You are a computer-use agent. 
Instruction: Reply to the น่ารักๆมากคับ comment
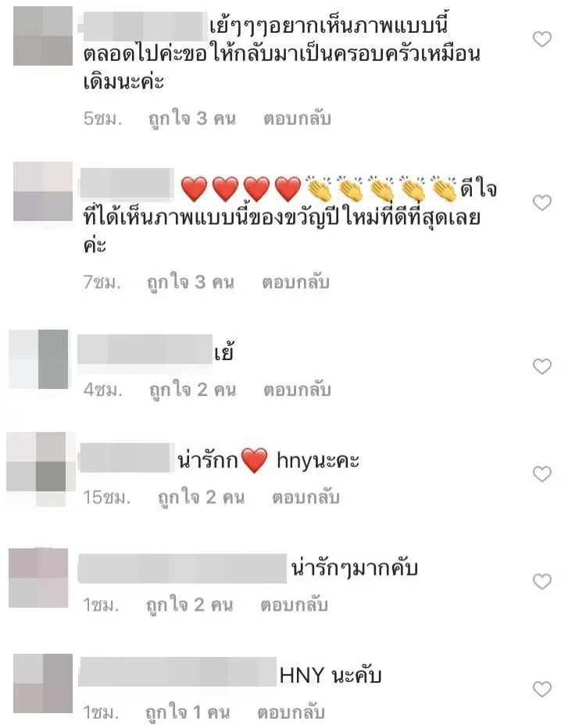(x=294, y=605)
